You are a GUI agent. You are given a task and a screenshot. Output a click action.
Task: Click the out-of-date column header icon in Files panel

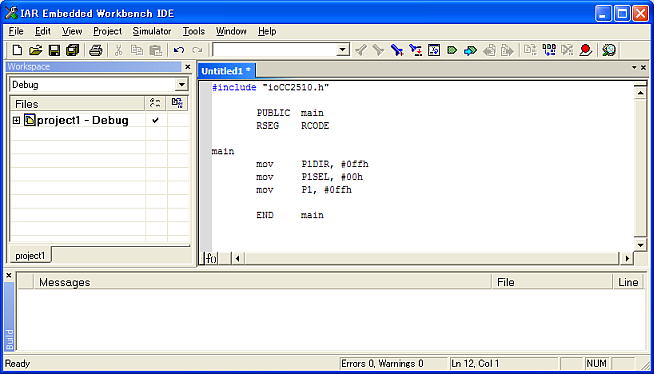177,103
